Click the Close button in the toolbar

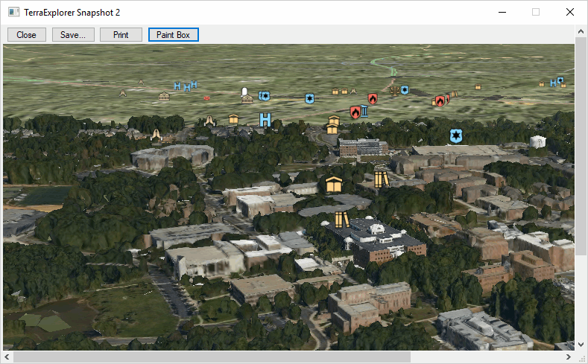pyautogui.click(x=27, y=35)
